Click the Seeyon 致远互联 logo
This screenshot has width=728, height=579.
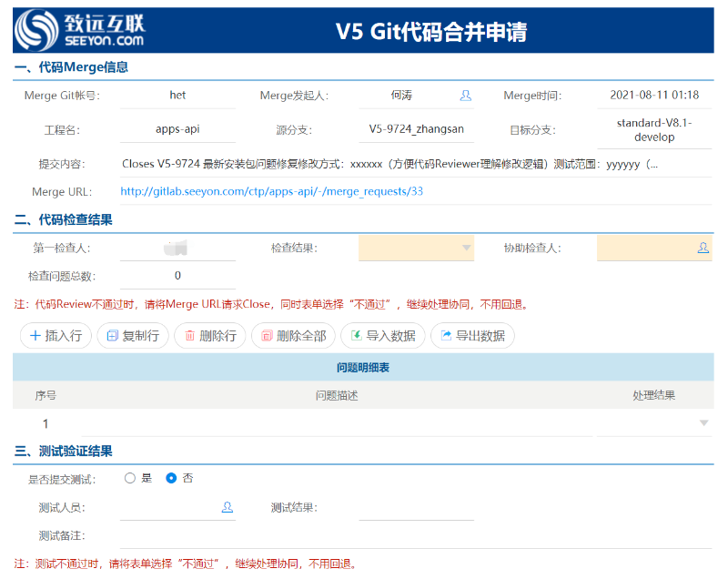[x=82, y=30]
